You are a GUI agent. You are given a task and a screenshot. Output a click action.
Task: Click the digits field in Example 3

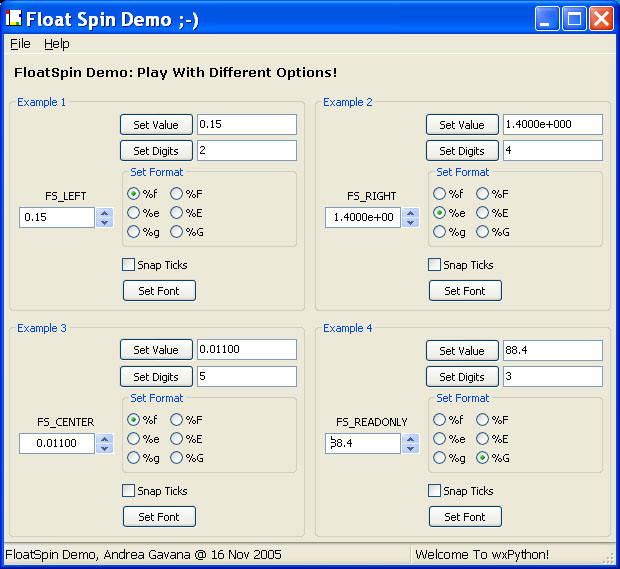click(x=247, y=377)
